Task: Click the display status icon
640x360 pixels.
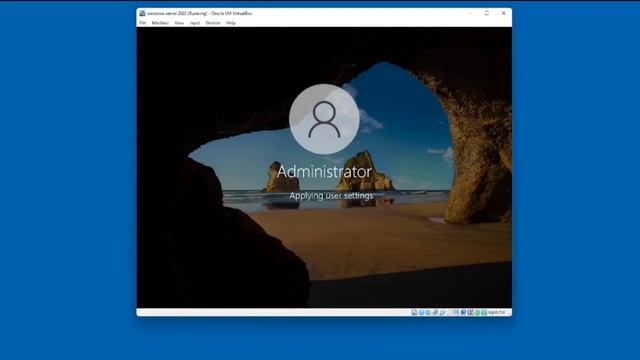Action: pos(456,312)
